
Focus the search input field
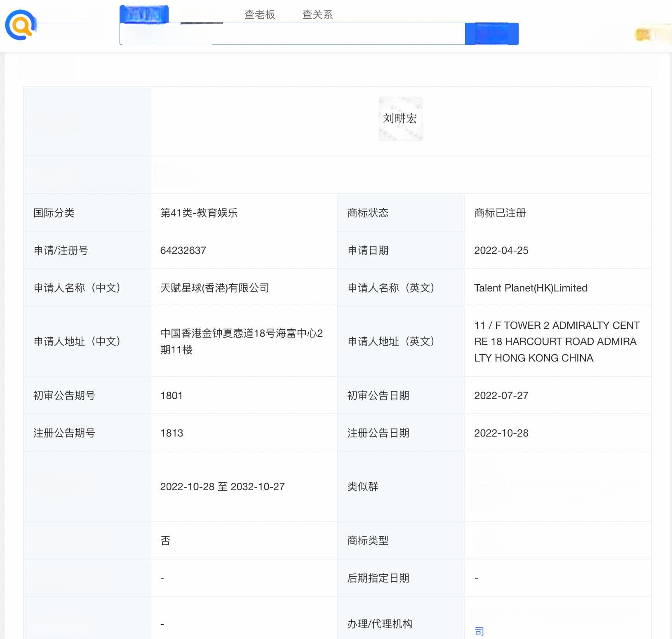pyautogui.click(x=292, y=34)
